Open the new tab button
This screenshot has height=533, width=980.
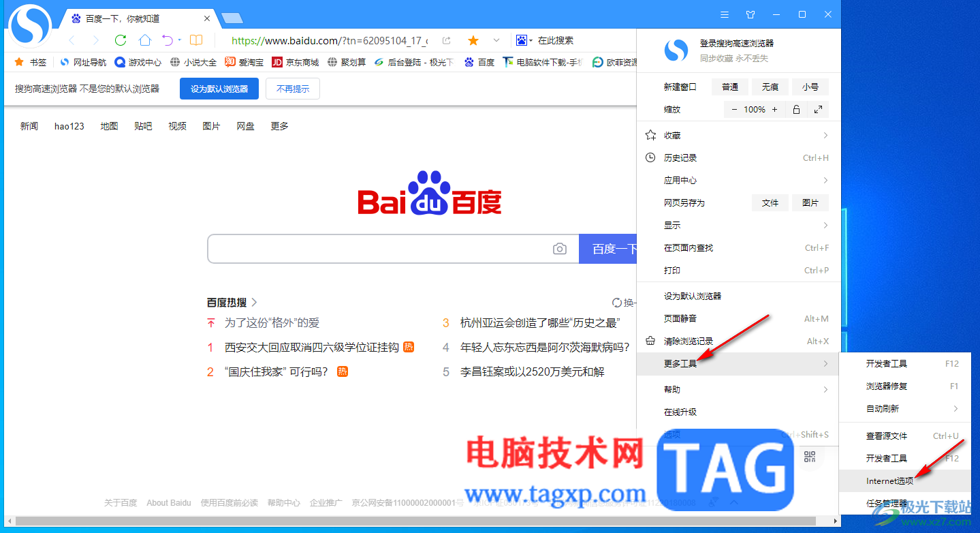click(x=232, y=18)
